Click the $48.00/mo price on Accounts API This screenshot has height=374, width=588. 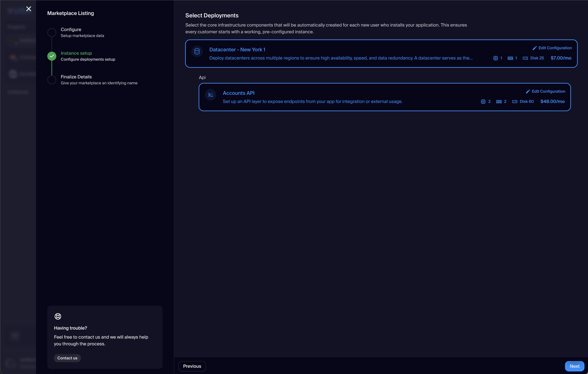552,101
